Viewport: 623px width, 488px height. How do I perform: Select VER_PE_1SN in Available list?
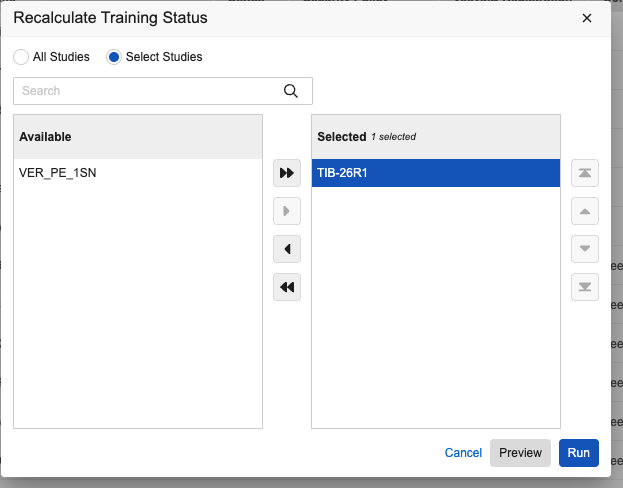pos(58,173)
